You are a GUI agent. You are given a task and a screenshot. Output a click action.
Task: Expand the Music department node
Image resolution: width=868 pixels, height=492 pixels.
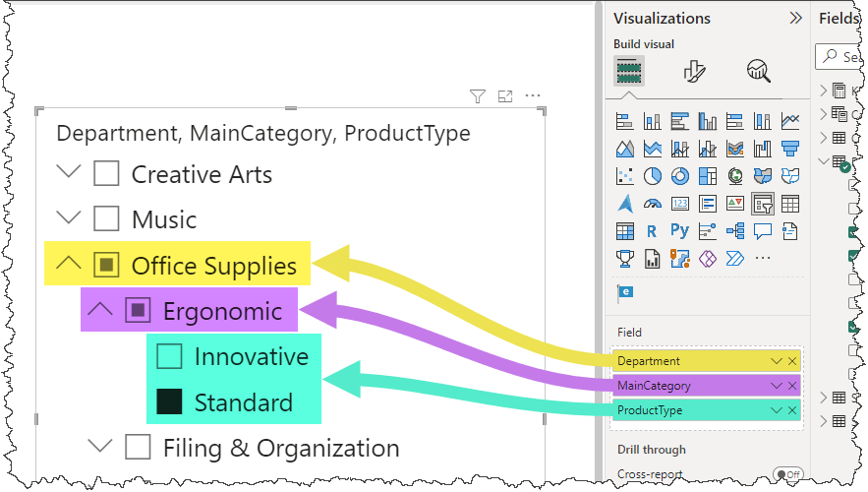(69, 218)
